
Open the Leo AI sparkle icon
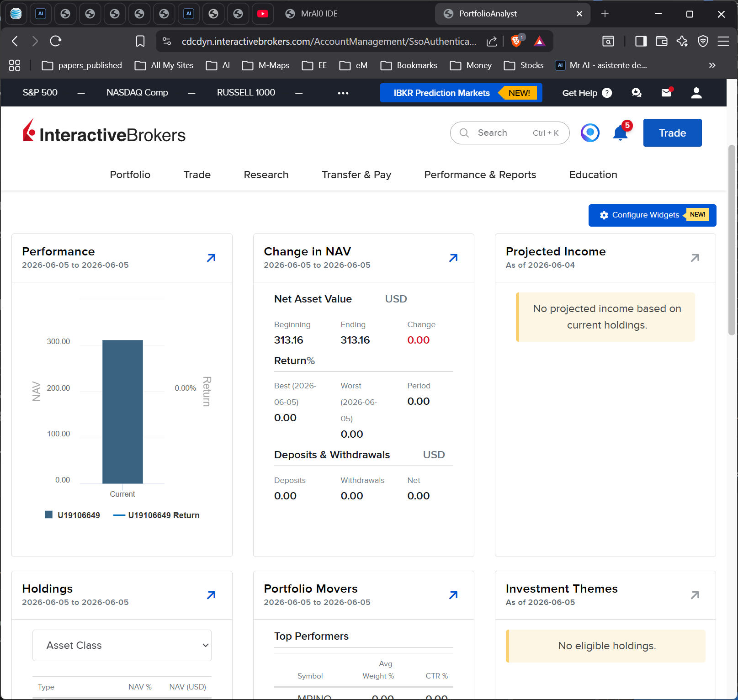coord(682,42)
